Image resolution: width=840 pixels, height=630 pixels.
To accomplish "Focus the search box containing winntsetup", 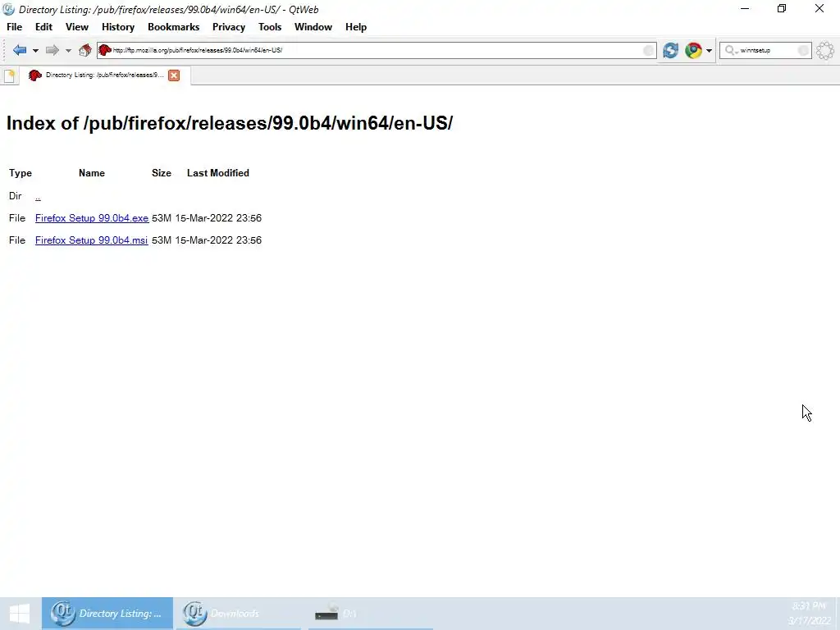I will (x=765, y=50).
